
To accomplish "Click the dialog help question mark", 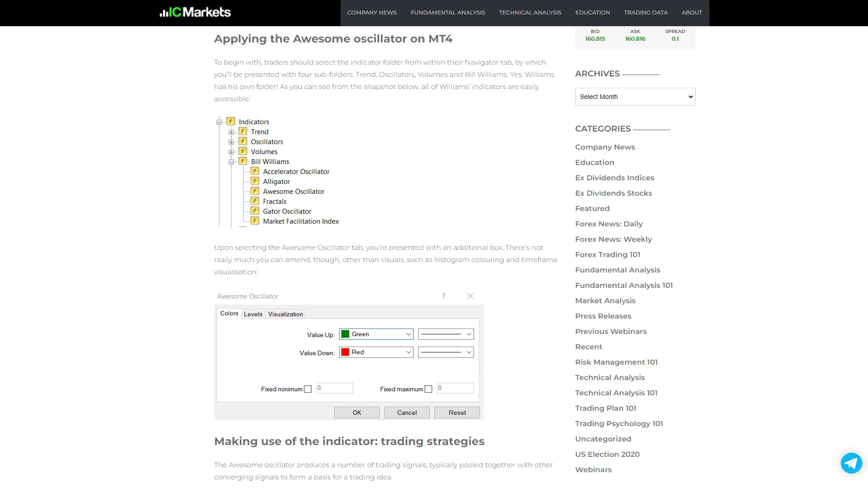I will [443, 296].
